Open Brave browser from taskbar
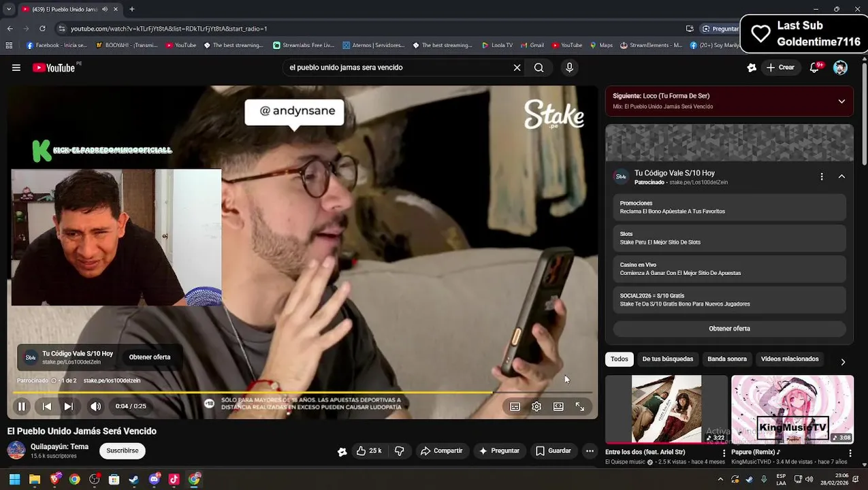 pos(54,479)
